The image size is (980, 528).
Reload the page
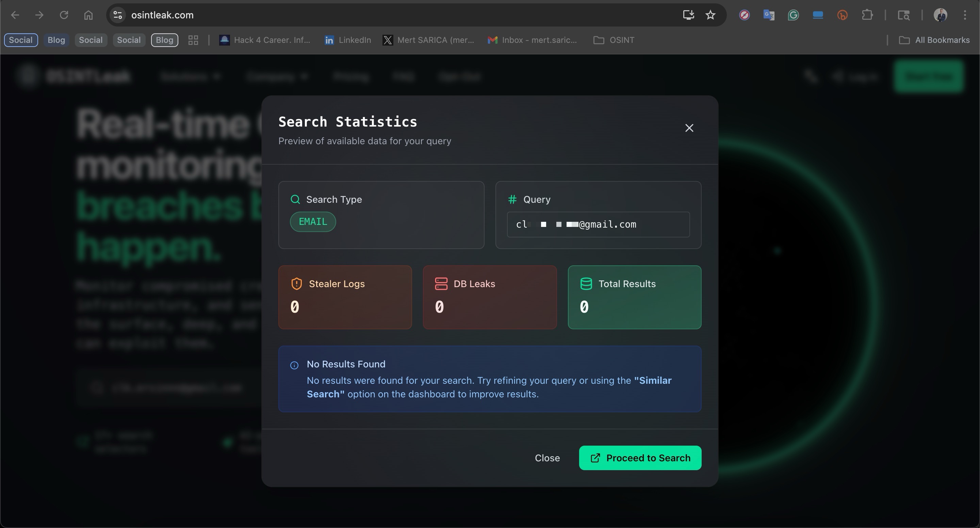[x=64, y=15]
